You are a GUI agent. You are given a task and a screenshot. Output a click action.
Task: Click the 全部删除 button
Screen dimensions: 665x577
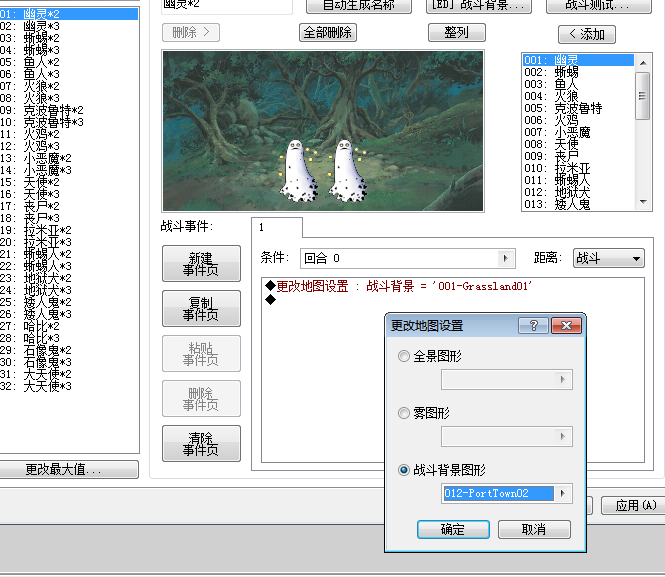328,33
